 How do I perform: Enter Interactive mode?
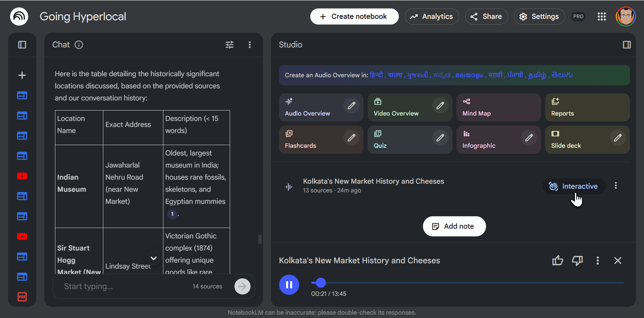(x=573, y=186)
